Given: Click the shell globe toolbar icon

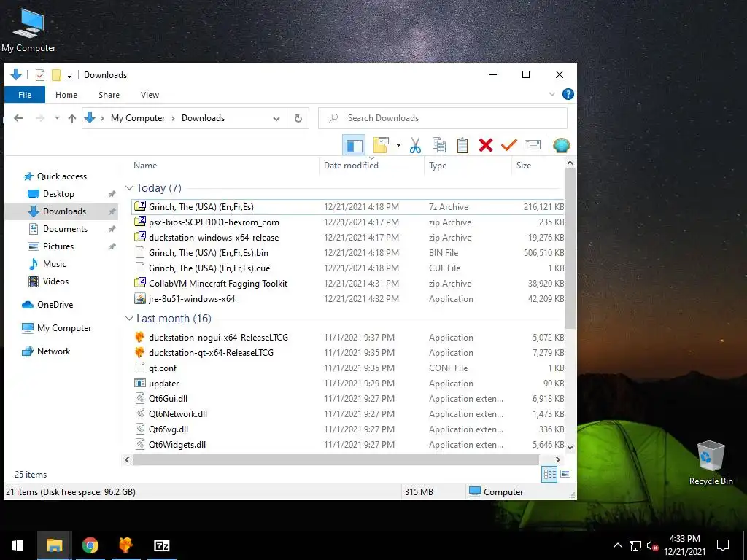Looking at the screenshot, I should click(x=561, y=145).
